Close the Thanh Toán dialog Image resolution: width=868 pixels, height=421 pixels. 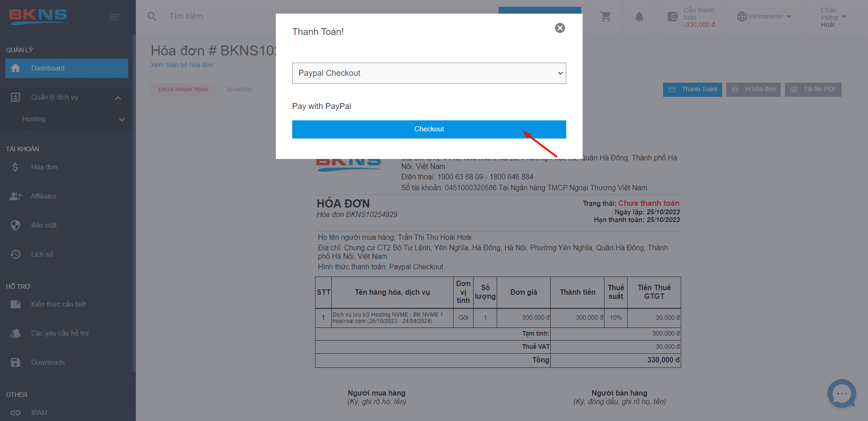tap(560, 28)
